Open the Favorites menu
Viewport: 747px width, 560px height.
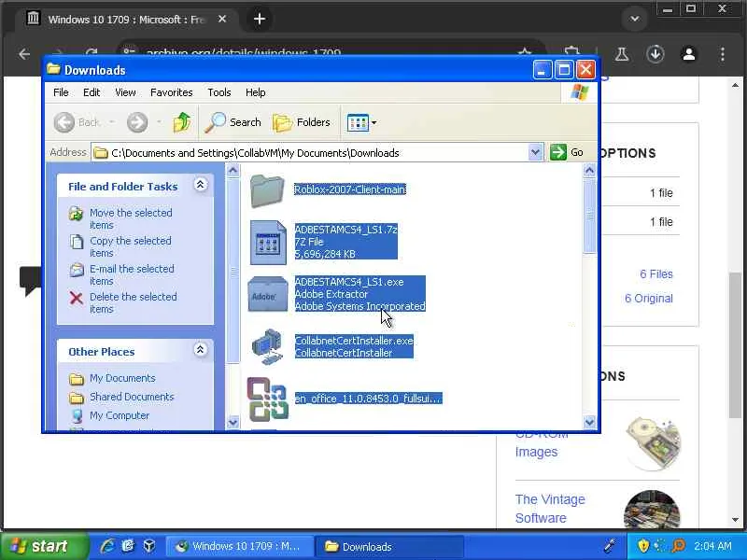pyautogui.click(x=172, y=92)
